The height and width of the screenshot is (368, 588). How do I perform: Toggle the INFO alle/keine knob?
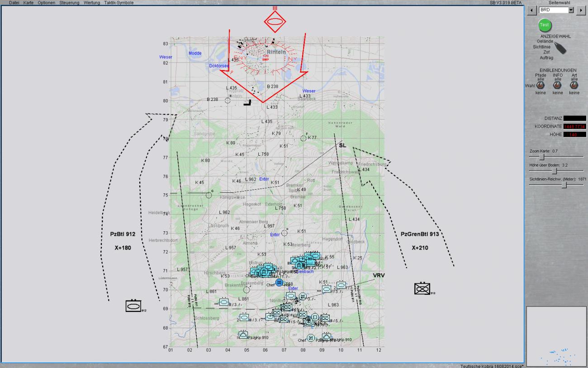tap(557, 85)
